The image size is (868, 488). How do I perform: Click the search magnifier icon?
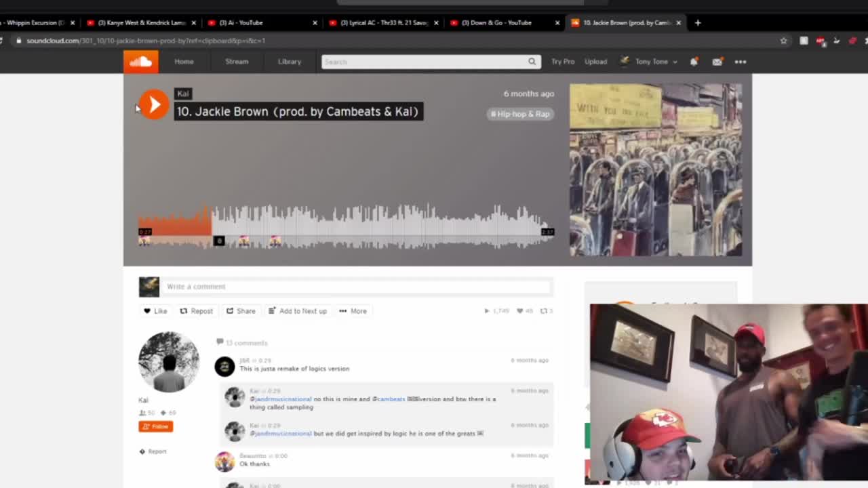click(532, 62)
